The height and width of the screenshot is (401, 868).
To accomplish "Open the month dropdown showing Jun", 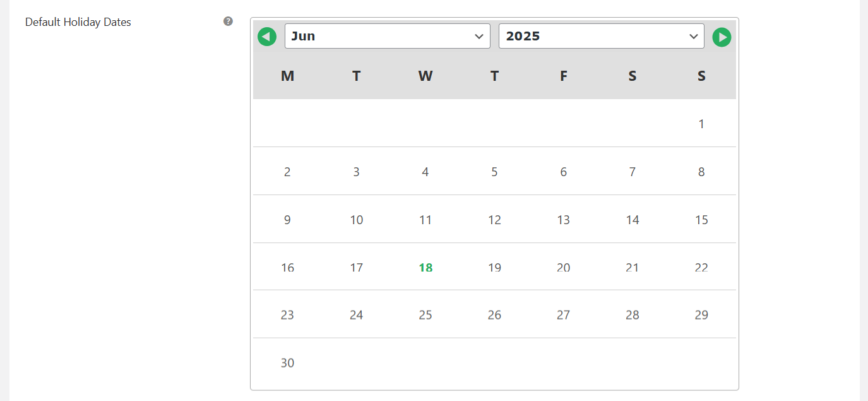I will tap(387, 36).
